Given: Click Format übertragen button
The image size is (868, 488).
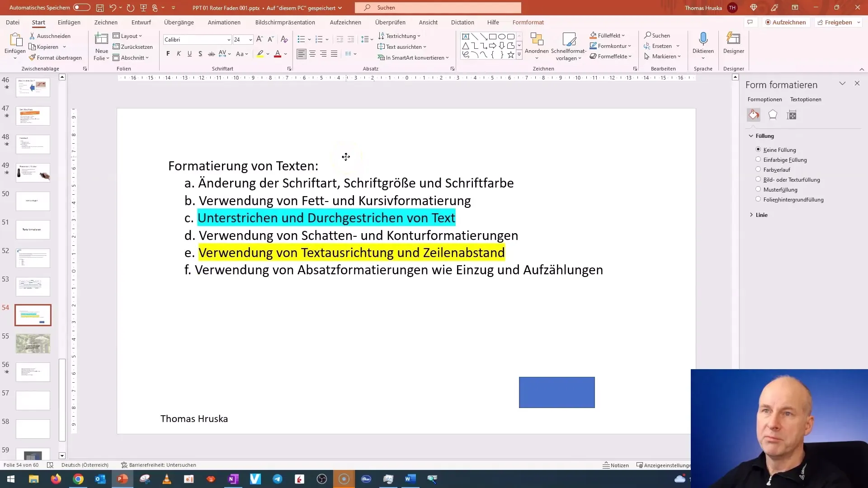Looking at the screenshot, I should pos(55,57).
